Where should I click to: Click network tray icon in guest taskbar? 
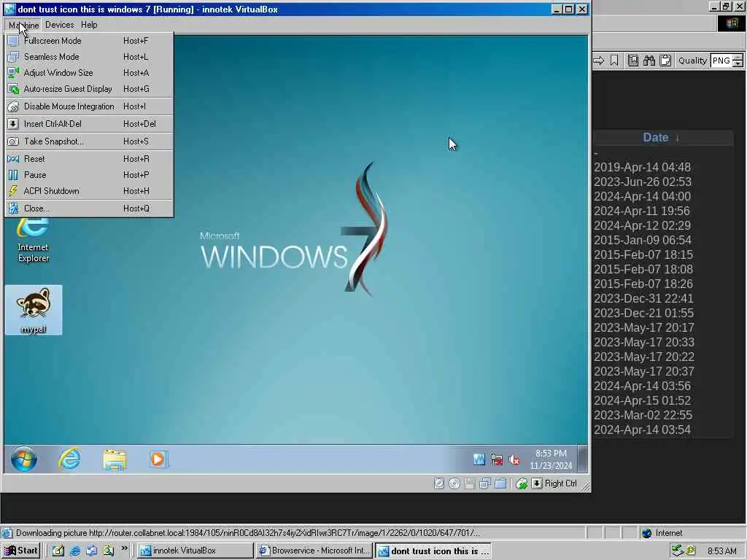click(496, 460)
